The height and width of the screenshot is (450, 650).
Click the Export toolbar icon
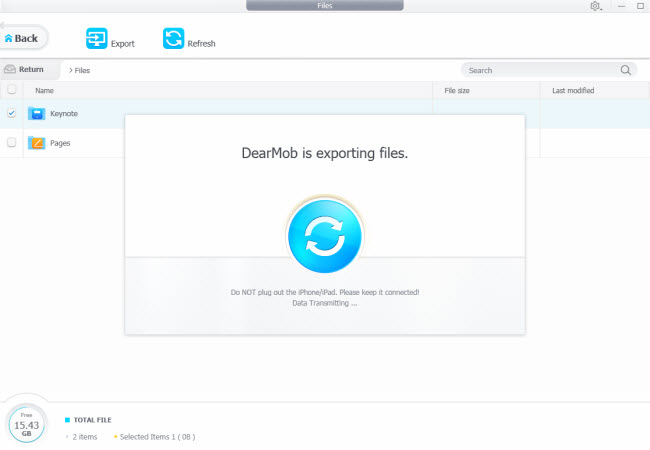97,39
